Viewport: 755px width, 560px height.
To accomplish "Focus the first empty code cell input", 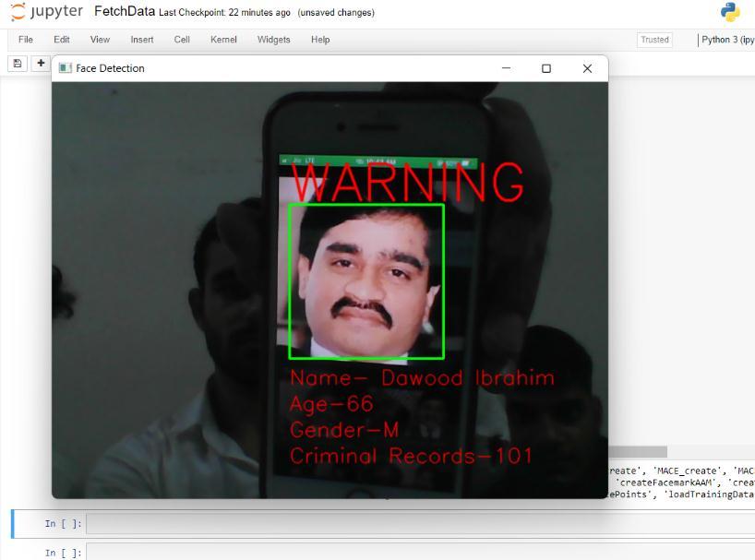I will click(x=420, y=523).
